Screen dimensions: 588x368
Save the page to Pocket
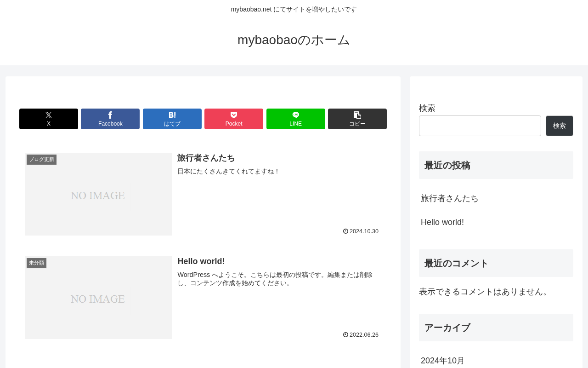click(x=234, y=119)
